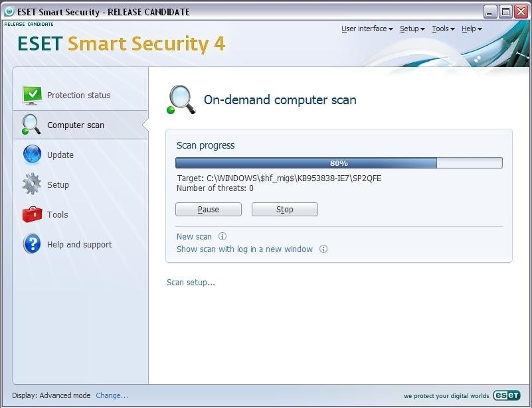Viewport: 532px width, 408px height.
Task: Go to the Update section label
Action: tap(60, 155)
